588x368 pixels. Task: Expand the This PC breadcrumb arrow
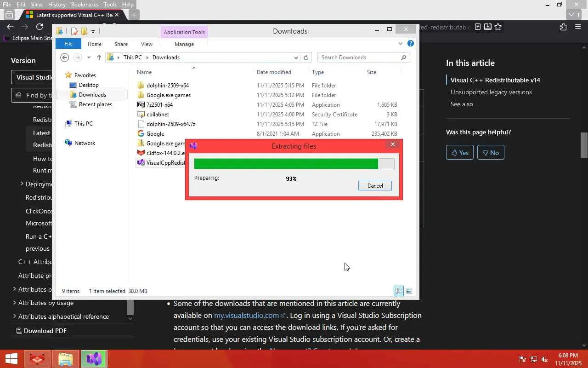tap(147, 57)
